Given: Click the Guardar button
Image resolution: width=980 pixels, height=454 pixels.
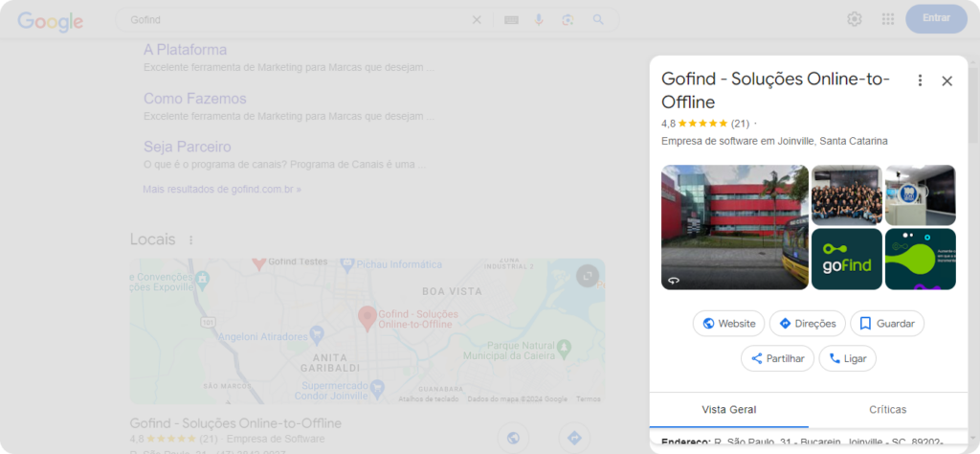Looking at the screenshot, I should tap(887, 324).
